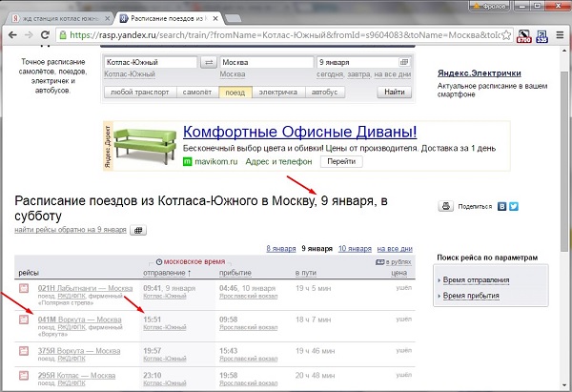Reload the page with refresh icon
The image size is (572, 392).
coord(45,35)
